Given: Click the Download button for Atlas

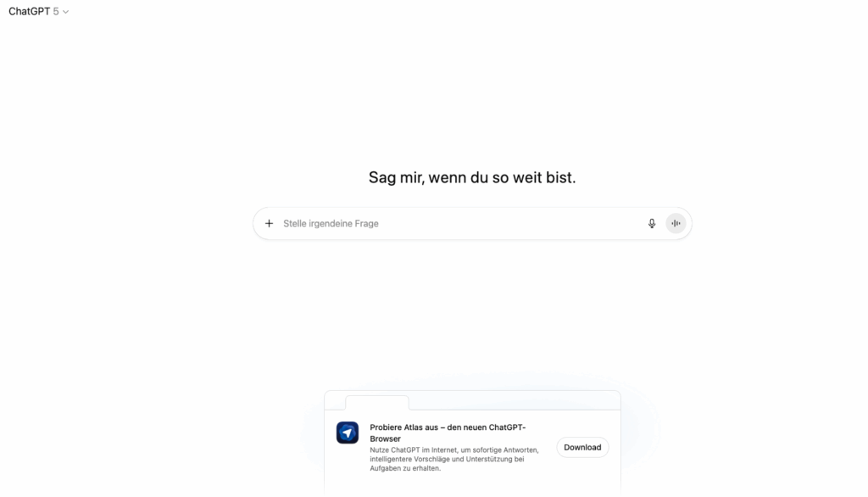Looking at the screenshot, I should (x=582, y=447).
